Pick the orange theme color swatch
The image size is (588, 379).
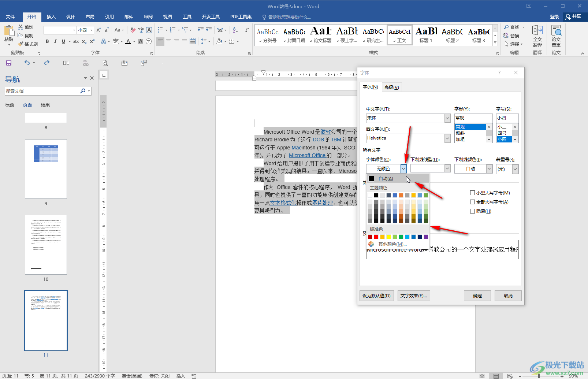point(401,196)
